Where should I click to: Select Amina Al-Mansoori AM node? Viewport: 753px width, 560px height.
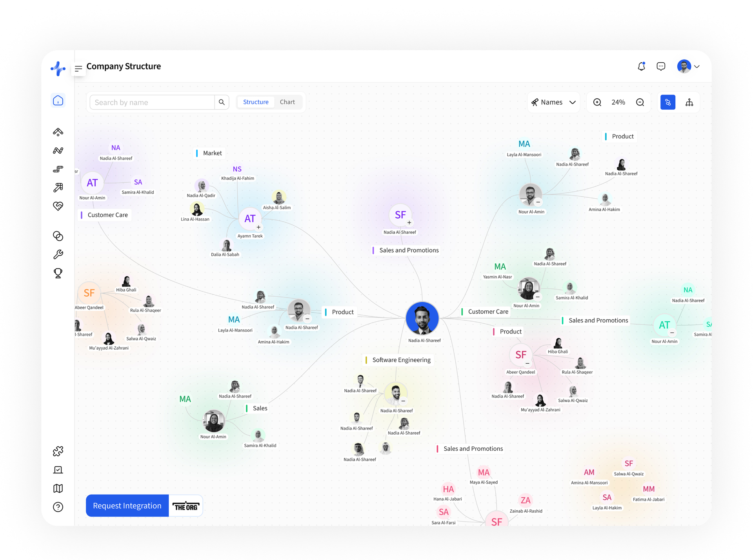(589, 473)
